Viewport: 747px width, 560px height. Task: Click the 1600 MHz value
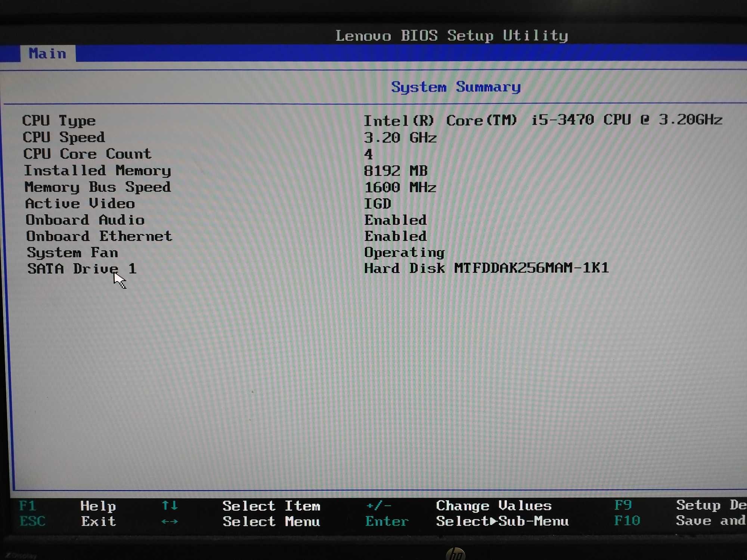pos(400,187)
